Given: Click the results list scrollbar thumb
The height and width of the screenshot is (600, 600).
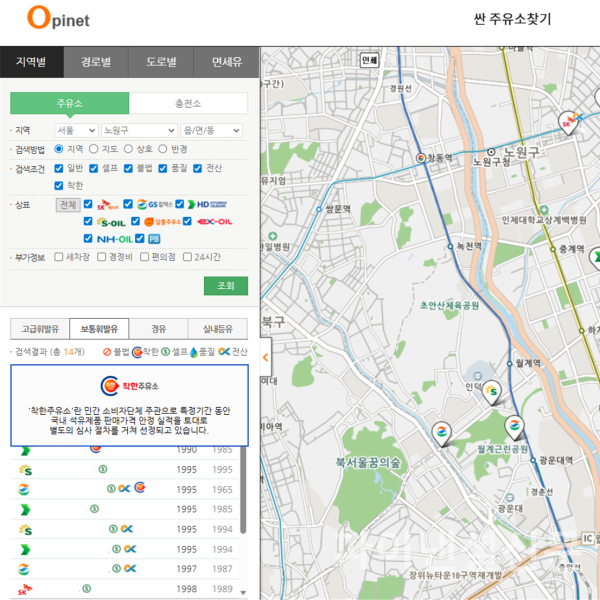Looking at the screenshot, I should [243, 490].
